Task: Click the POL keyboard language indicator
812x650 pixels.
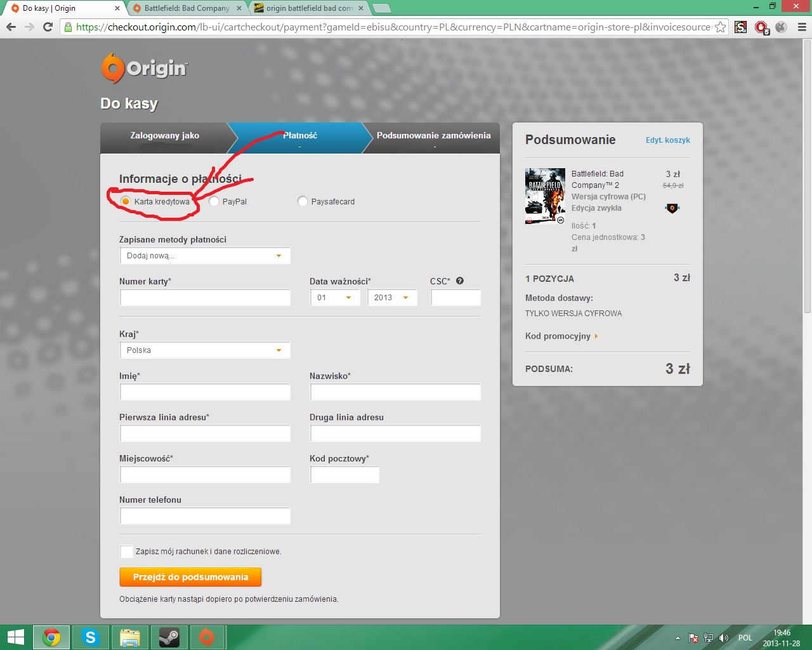Action: 745,638
